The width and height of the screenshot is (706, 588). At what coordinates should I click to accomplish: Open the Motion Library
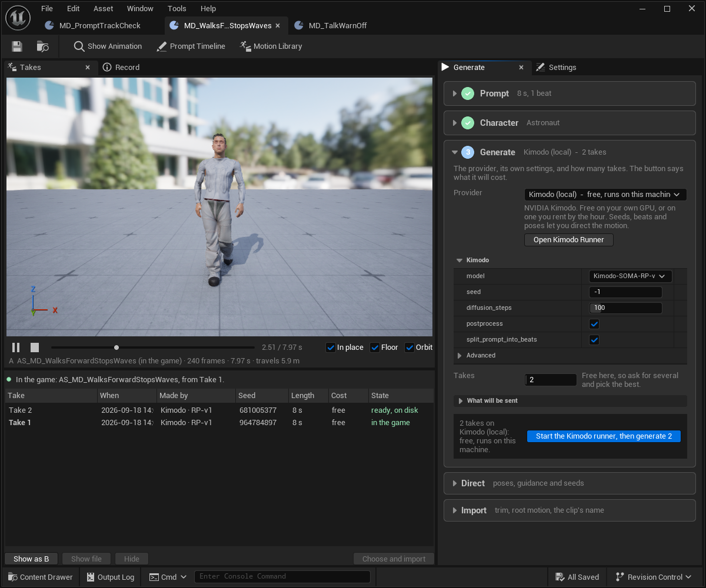[x=271, y=46]
